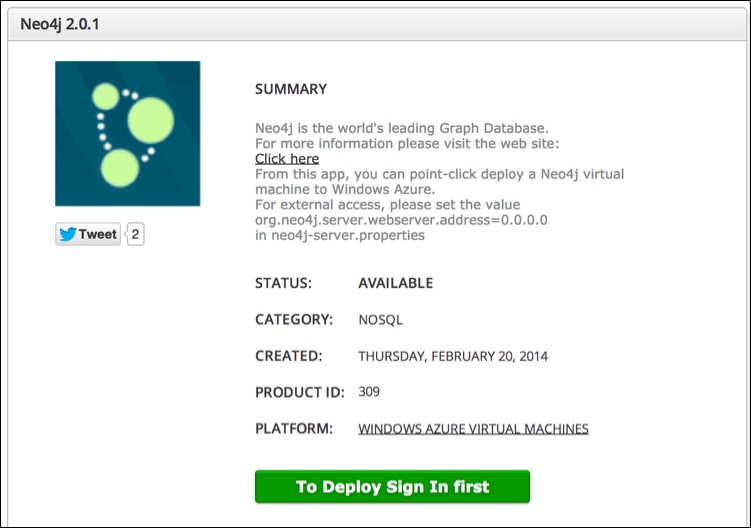
Task: Click the Neo4j logo image
Action: click(x=127, y=133)
